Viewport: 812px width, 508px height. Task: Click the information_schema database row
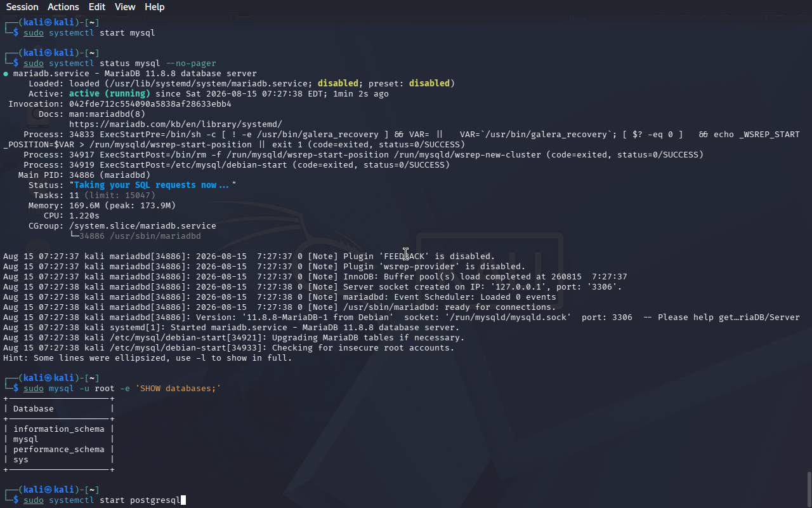[58, 429]
